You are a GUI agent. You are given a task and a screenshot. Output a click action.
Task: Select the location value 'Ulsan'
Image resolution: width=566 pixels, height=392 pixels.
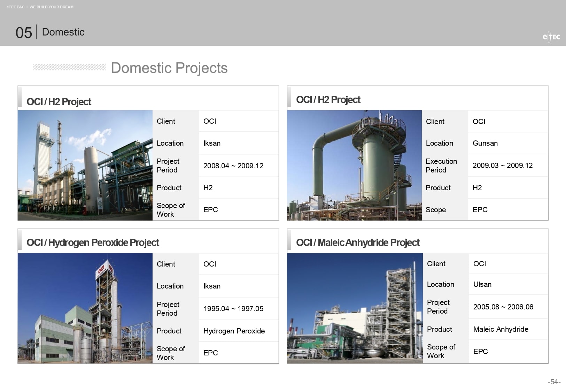point(482,284)
